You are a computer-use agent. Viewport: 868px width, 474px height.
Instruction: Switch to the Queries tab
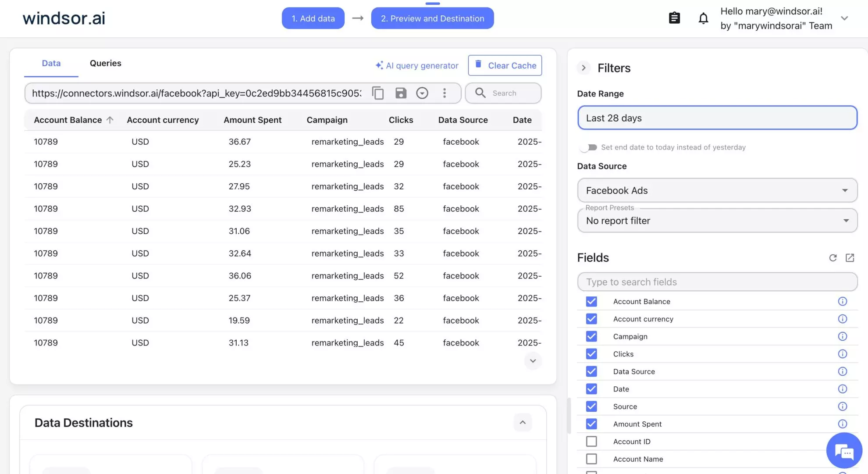105,63
